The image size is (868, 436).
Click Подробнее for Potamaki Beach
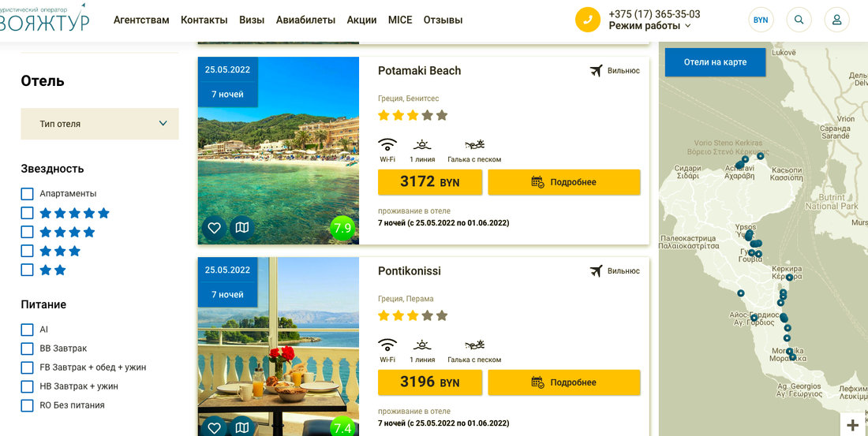(x=564, y=182)
